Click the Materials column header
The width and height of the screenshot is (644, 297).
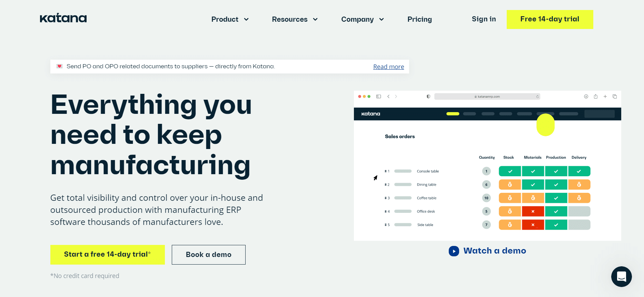(x=533, y=157)
